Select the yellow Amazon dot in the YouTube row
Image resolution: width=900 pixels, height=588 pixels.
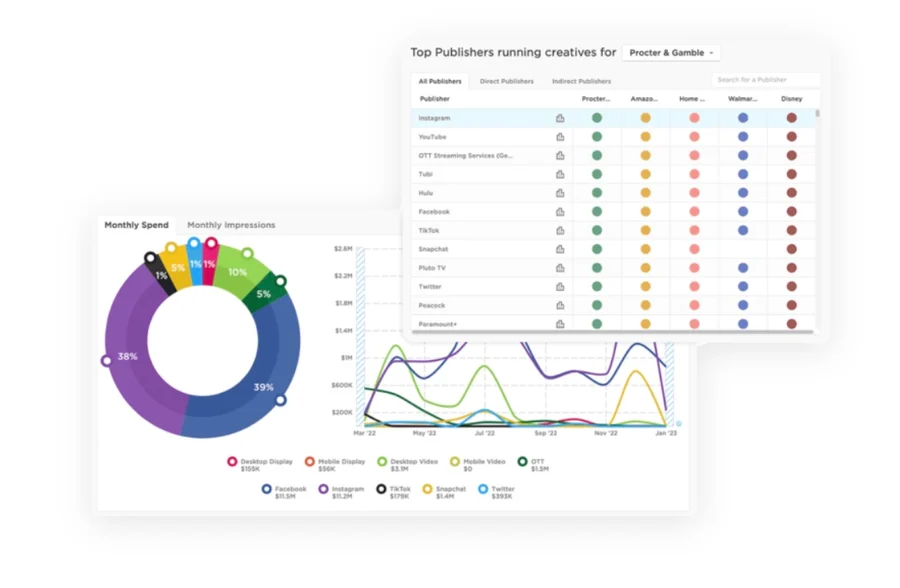pos(645,137)
